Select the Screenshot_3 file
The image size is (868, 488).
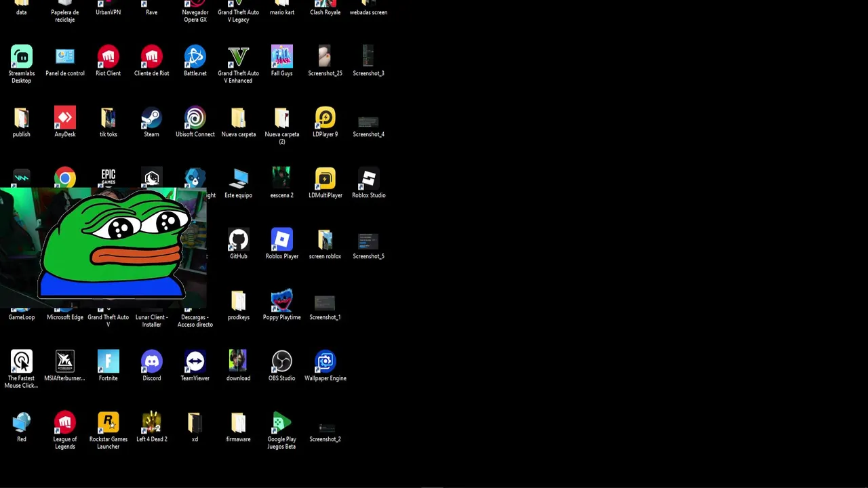(x=368, y=57)
